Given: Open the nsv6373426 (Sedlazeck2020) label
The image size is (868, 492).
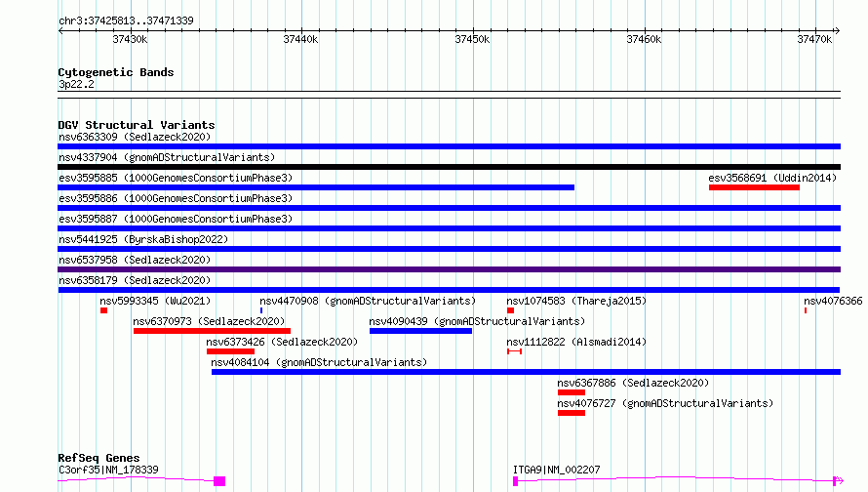Looking at the screenshot, I should coord(282,342).
